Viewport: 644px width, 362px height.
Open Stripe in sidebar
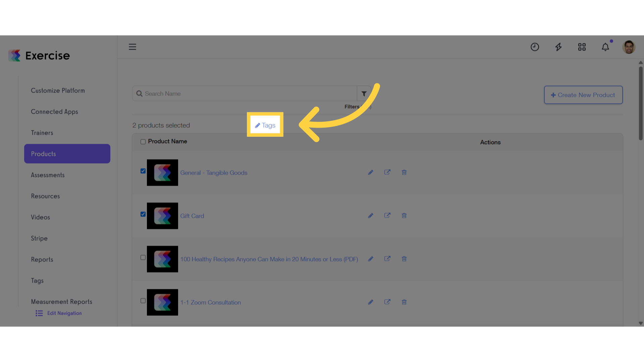pyautogui.click(x=39, y=238)
